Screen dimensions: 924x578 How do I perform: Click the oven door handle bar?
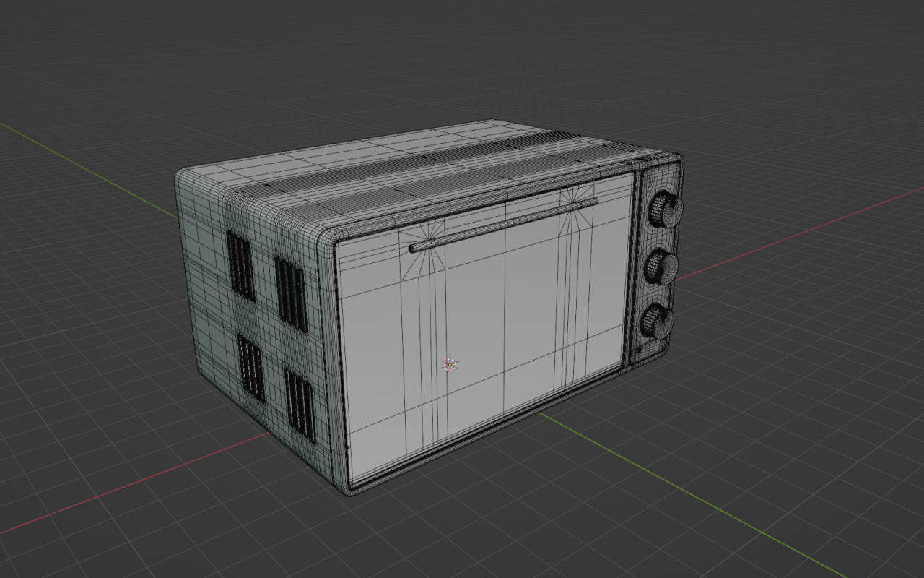pyautogui.click(x=503, y=225)
